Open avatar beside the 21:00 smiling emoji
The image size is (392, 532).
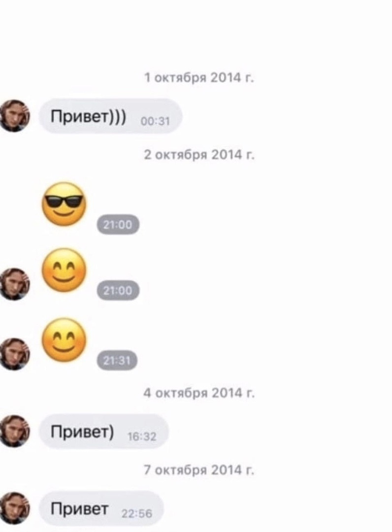click(14, 284)
